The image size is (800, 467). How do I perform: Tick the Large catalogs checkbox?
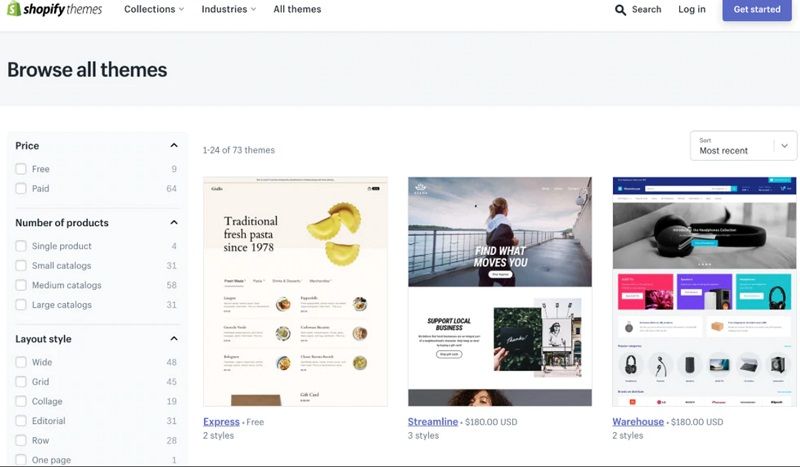pos(21,305)
